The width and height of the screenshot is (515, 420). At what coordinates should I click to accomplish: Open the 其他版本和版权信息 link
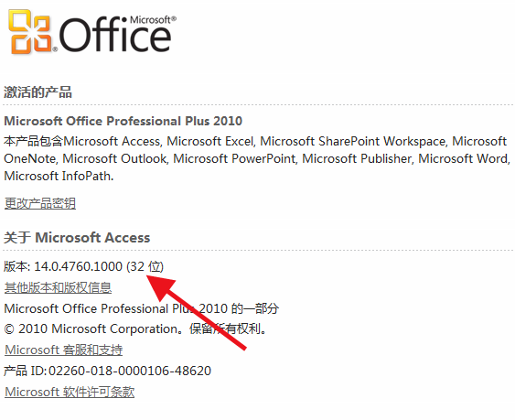[58, 287]
